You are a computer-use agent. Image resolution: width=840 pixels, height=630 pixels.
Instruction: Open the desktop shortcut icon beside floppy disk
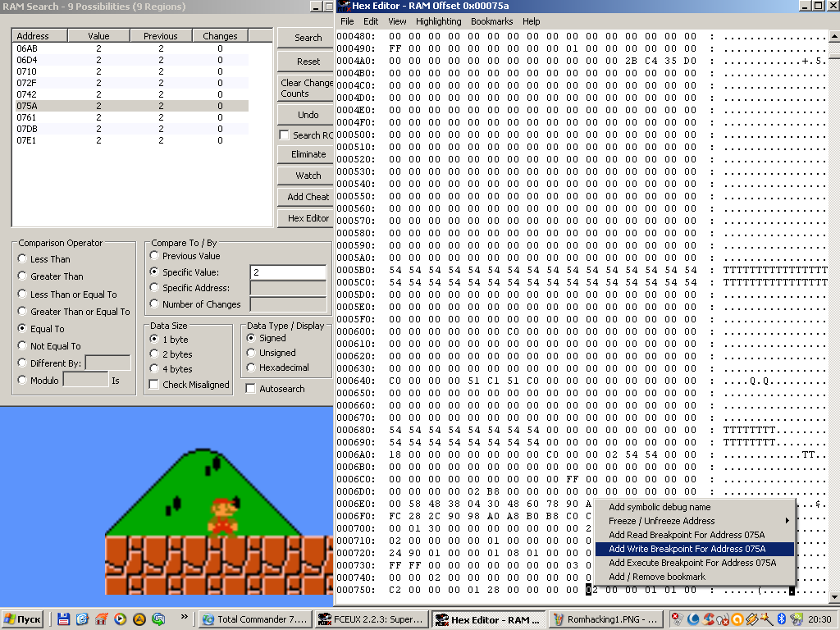pyautogui.click(x=82, y=619)
